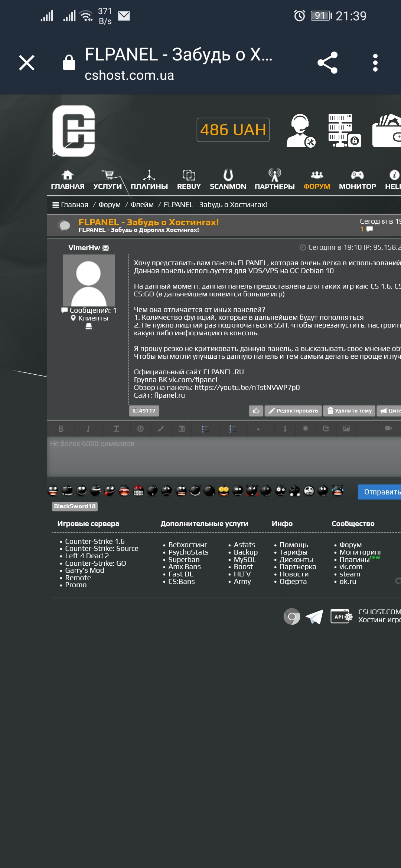
Task: Like the post with thumbs-up button
Action: [256, 411]
